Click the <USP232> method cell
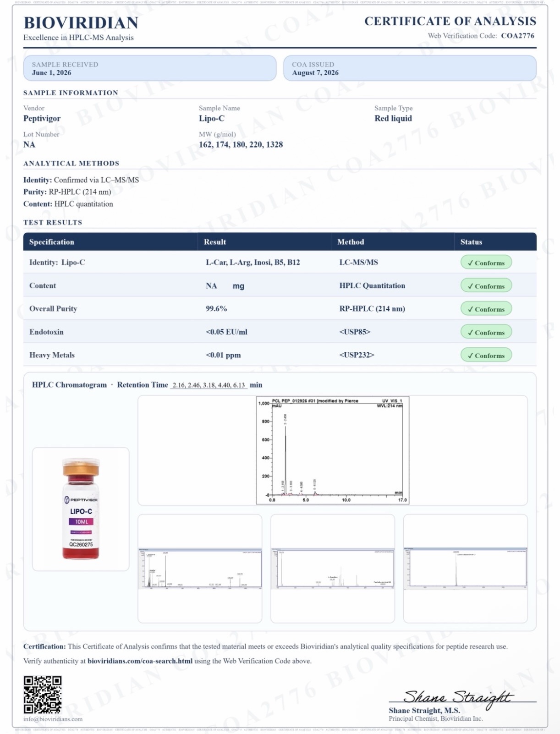 pyautogui.click(x=357, y=355)
